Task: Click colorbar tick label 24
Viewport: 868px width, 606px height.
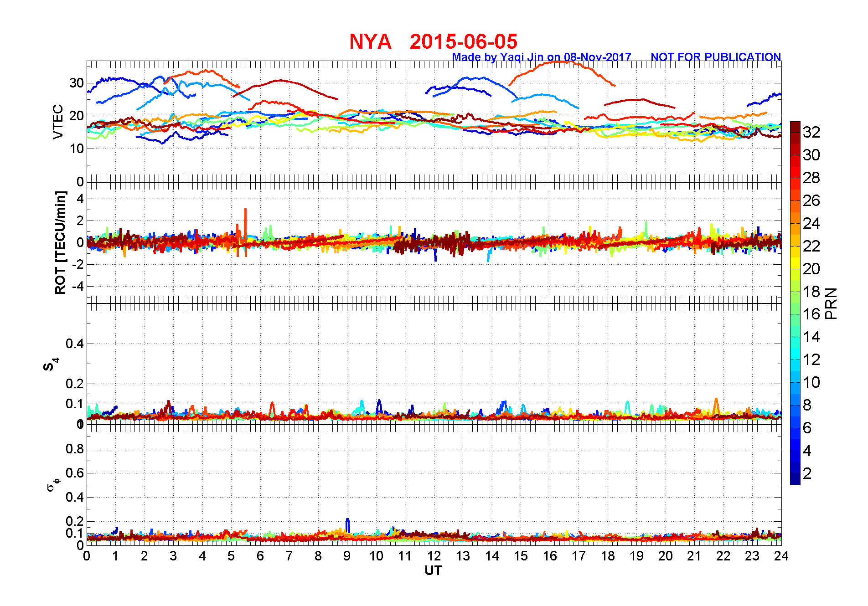Action: coord(811,223)
